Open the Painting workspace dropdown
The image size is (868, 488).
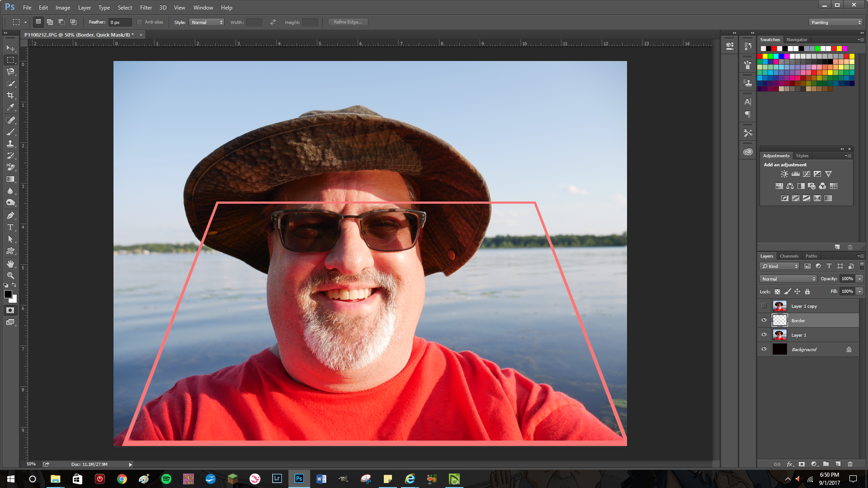835,22
